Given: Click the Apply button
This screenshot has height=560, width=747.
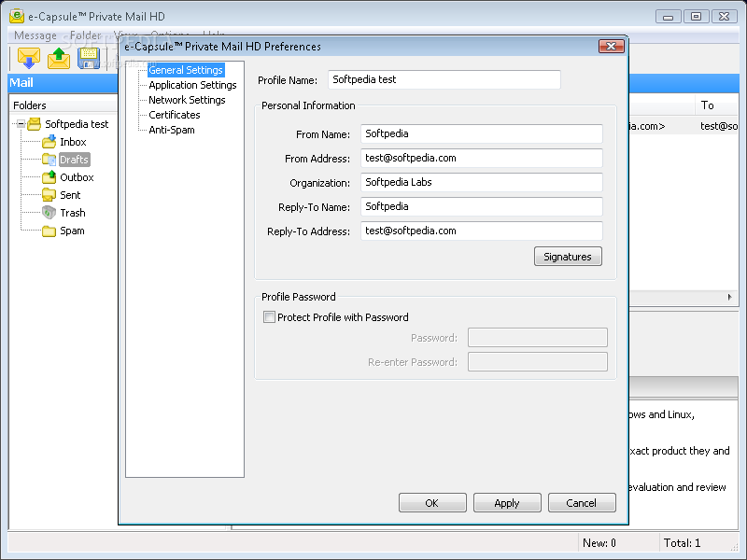Looking at the screenshot, I should click(x=507, y=503).
